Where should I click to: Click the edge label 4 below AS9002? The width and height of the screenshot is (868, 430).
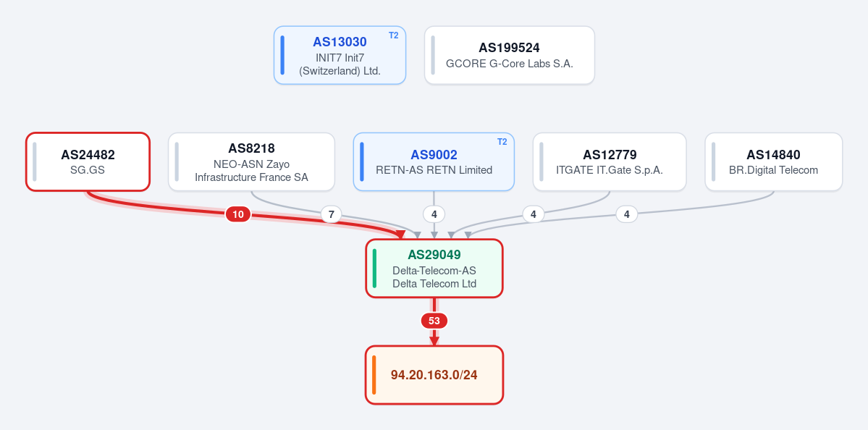[x=434, y=214]
